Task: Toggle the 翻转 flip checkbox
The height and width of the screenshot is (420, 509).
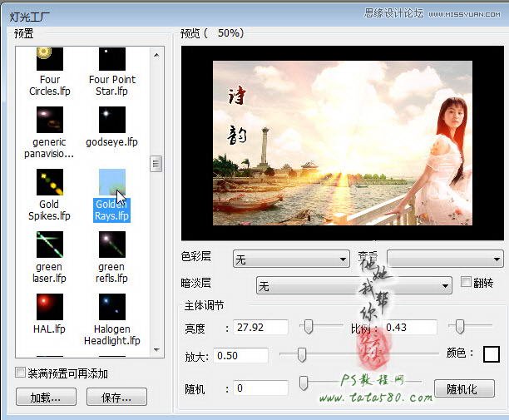Action: (466, 282)
